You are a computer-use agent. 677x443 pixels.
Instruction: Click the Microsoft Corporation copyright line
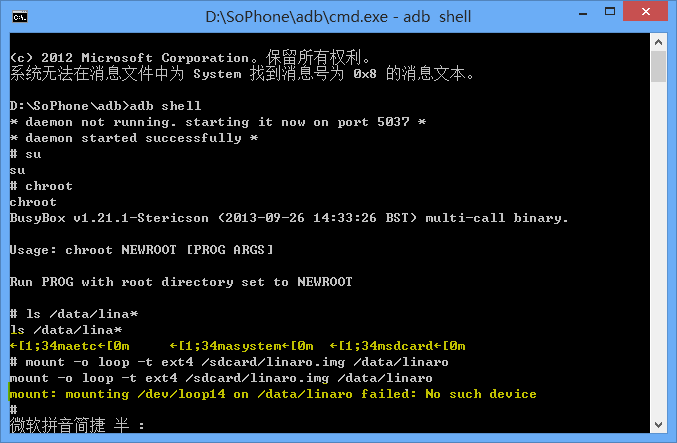(190, 57)
